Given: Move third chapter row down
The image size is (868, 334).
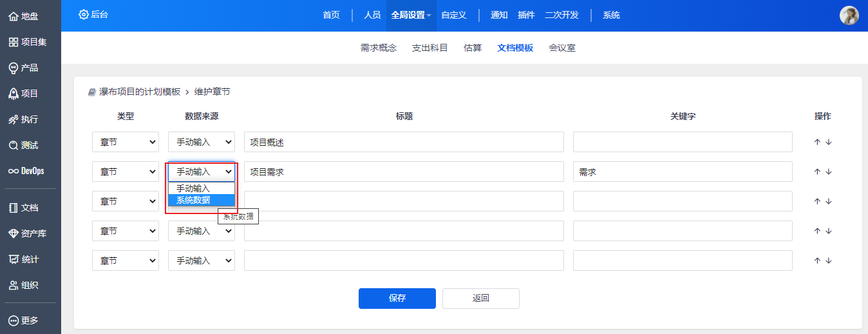Looking at the screenshot, I should coord(829,201).
